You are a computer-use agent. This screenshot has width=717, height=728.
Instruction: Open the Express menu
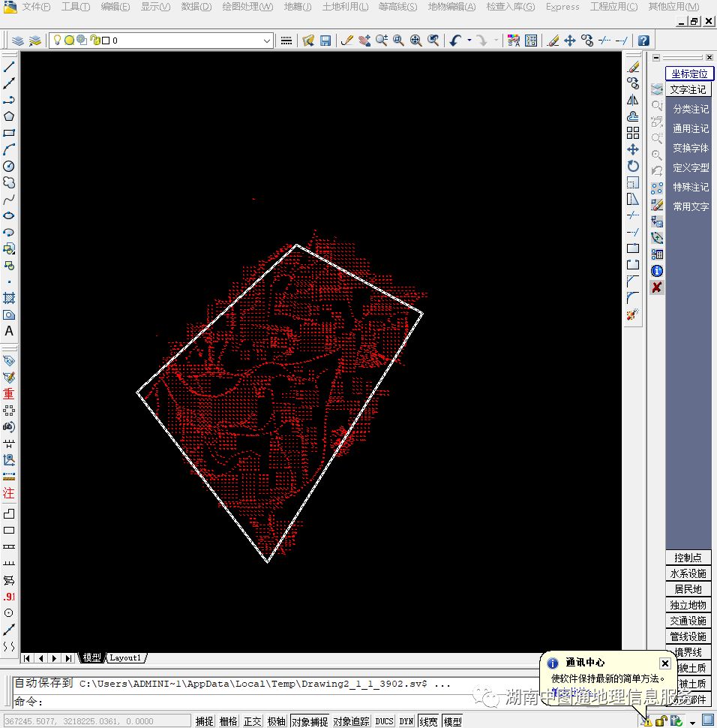[562, 7]
